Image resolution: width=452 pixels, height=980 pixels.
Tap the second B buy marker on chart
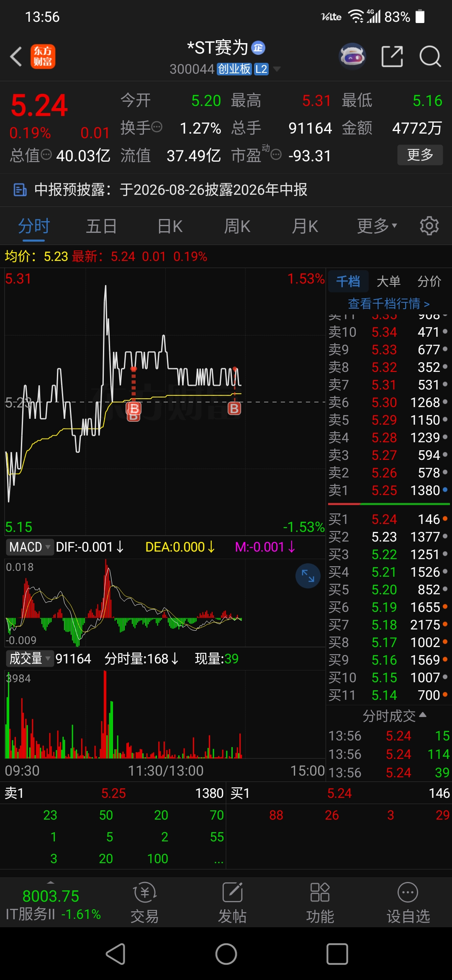click(234, 408)
